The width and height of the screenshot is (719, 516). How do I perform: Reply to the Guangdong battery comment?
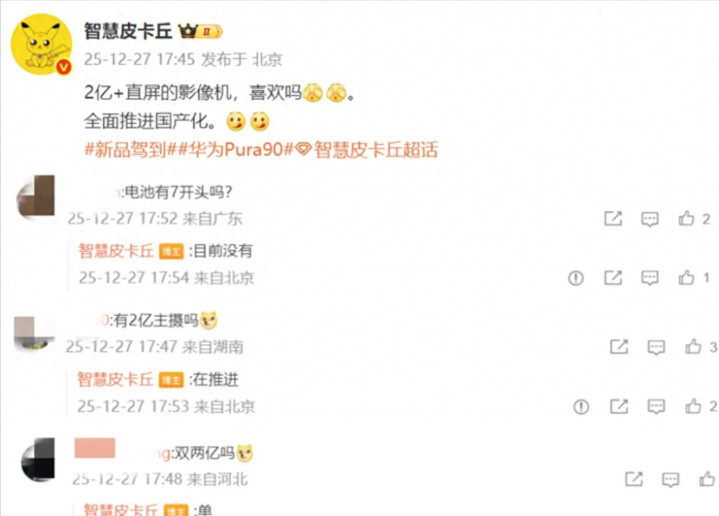[x=650, y=219]
